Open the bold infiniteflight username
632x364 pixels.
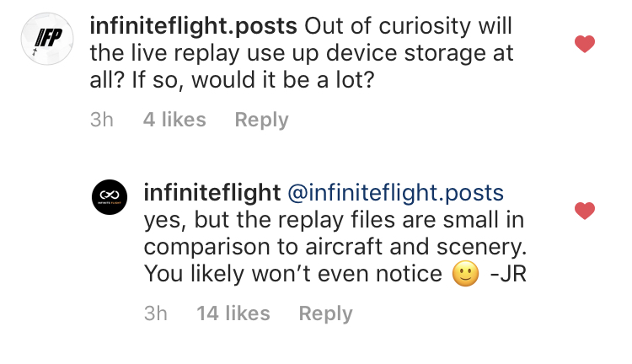coord(212,193)
